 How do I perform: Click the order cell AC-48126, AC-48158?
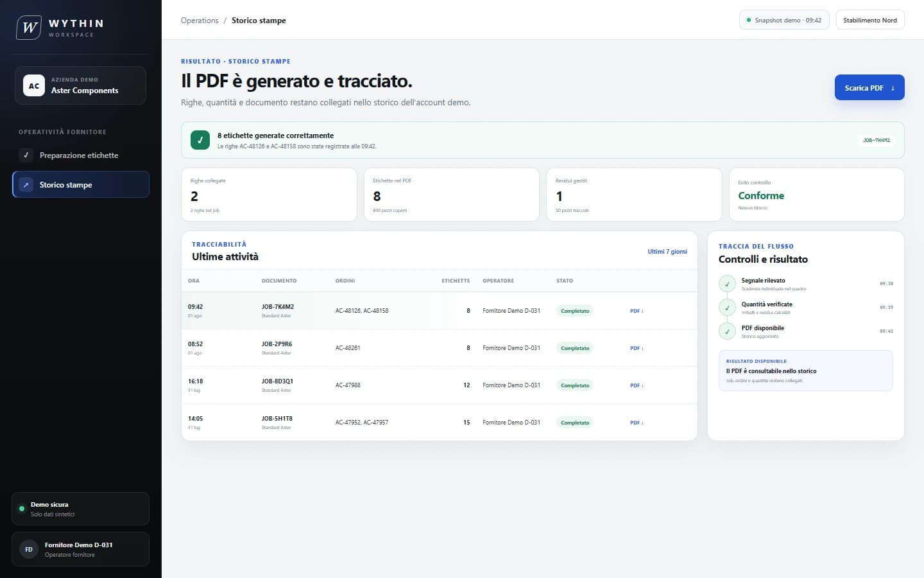coord(362,311)
